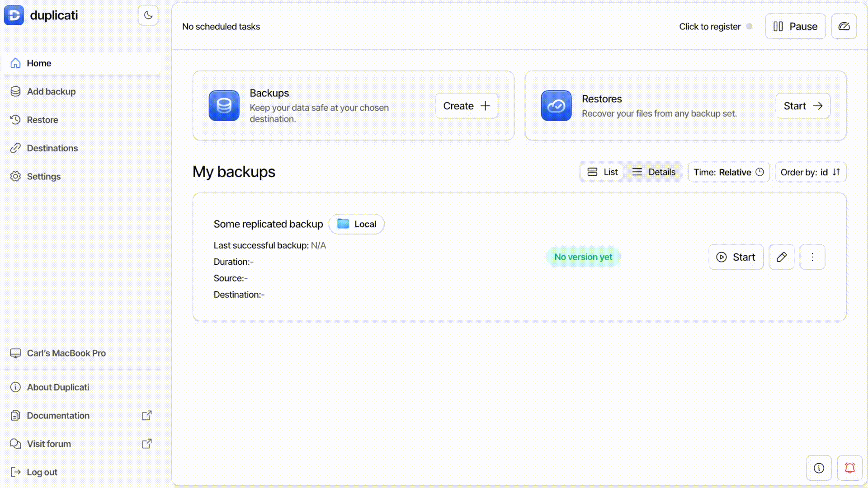
Task: Click the Restores cloud checkmark icon
Action: [557, 106]
